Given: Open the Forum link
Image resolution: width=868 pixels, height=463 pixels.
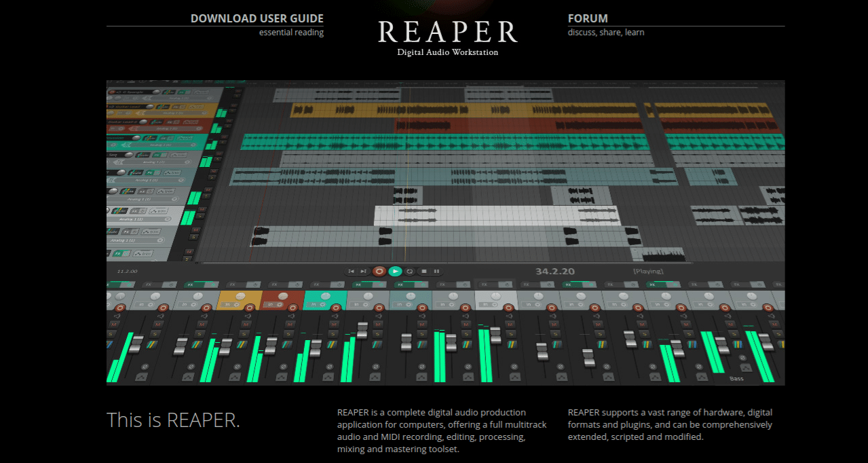Looking at the screenshot, I should click(x=588, y=19).
